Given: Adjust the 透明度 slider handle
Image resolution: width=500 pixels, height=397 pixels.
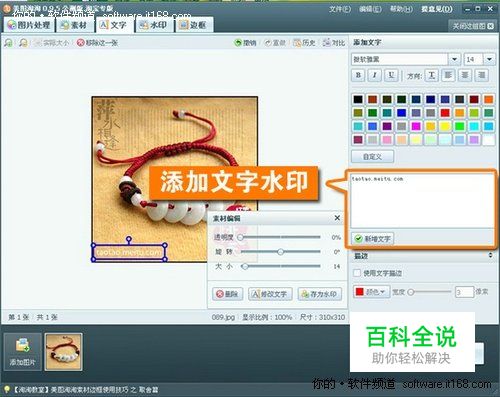Looking at the screenshot, I should click(x=240, y=237).
